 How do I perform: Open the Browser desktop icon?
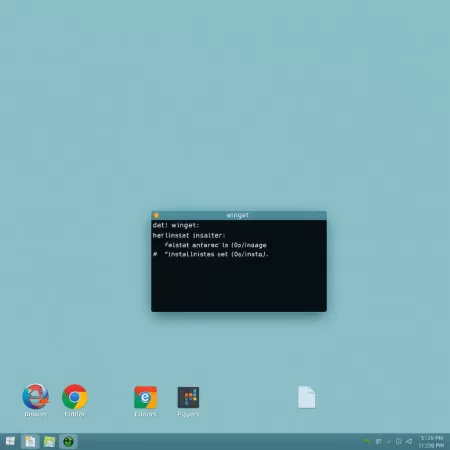tap(36, 400)
